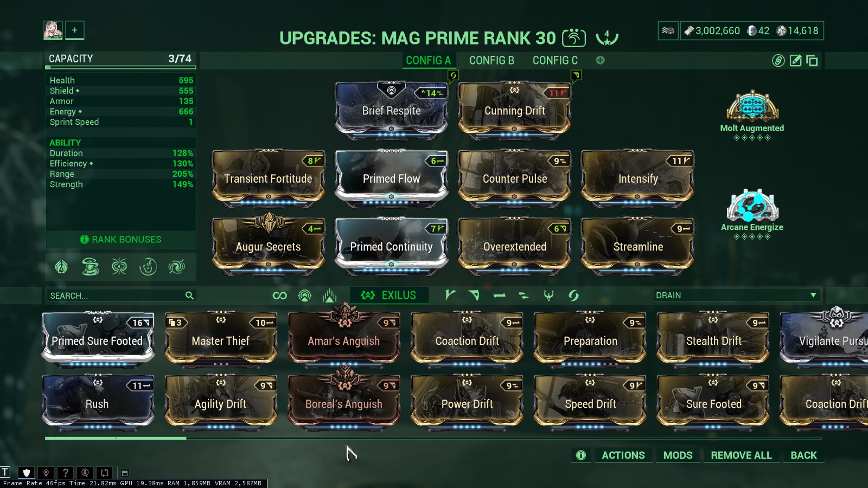
Task: Click the Molt Augmented arcane icon
Action: click(x=752, y=106)
